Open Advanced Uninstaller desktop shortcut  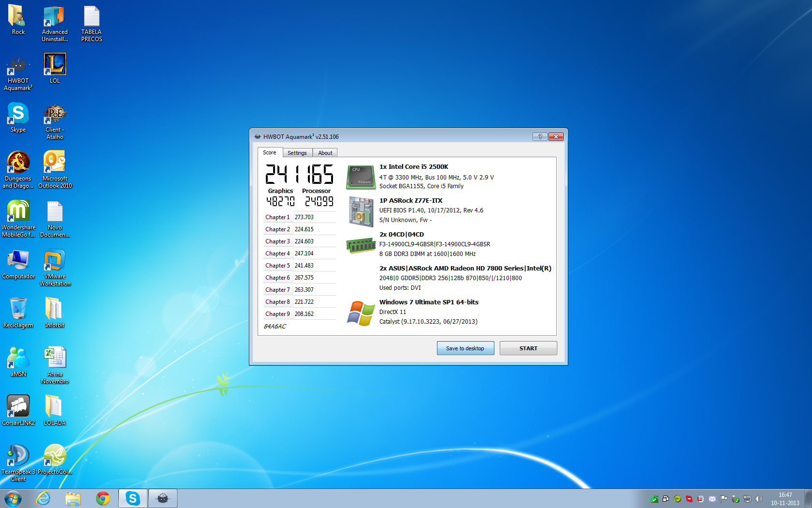click(55, 23)
